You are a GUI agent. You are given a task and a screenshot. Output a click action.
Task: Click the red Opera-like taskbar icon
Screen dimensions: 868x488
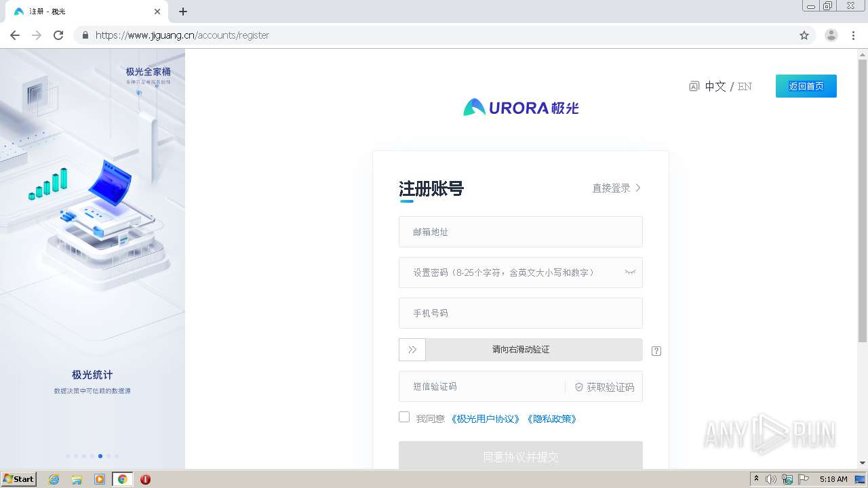(x=145, y=479)
